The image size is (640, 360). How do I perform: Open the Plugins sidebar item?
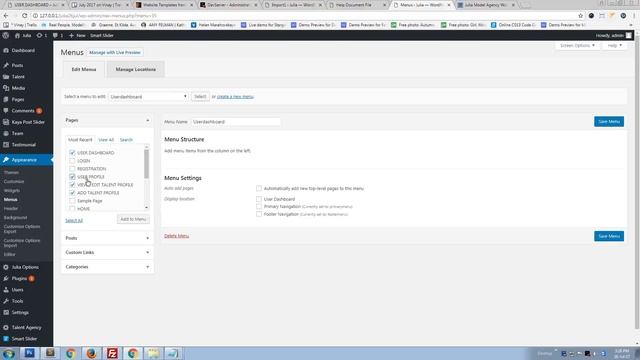coord(19,278)
